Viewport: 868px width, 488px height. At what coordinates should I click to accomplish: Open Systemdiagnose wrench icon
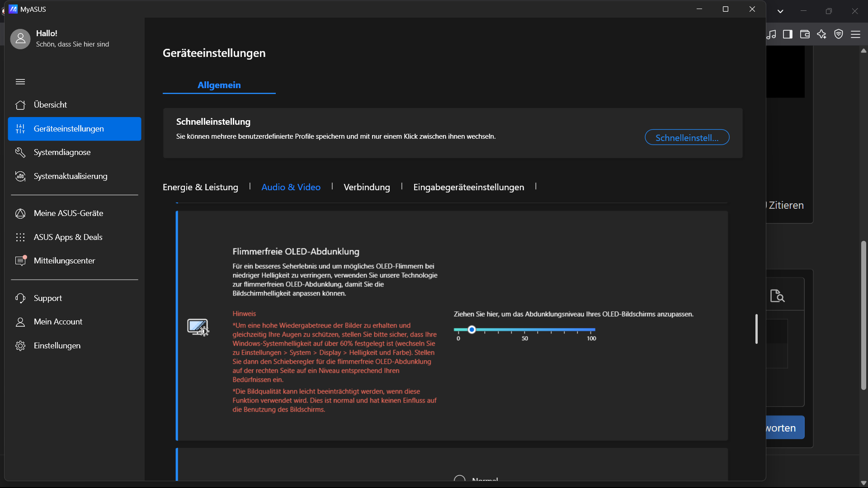[20, 152]
